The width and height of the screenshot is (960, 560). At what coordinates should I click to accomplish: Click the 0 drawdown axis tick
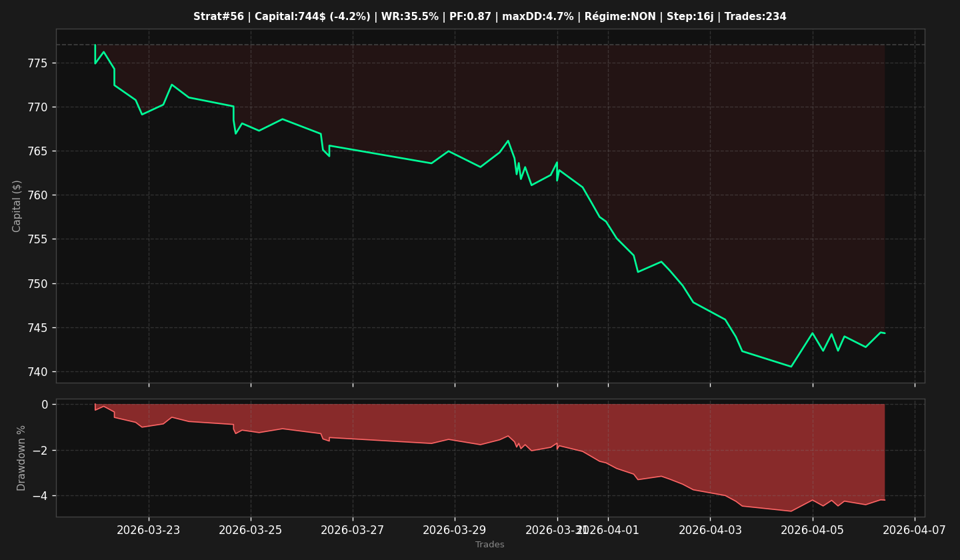coord(44,405)
